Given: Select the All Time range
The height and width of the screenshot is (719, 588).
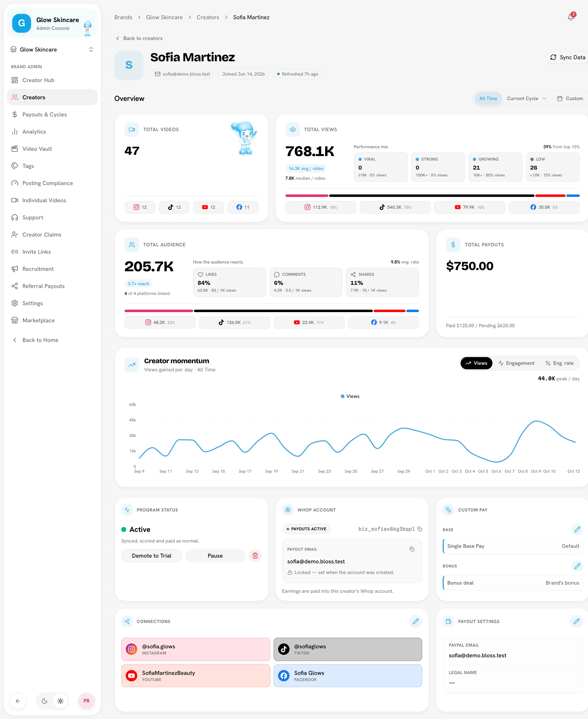Looking at the screenshot, I should click(x=488, y=99).
